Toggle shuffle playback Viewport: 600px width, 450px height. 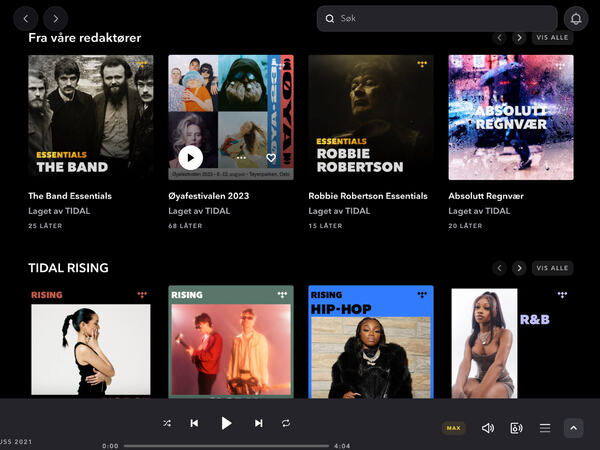[167, 423]
